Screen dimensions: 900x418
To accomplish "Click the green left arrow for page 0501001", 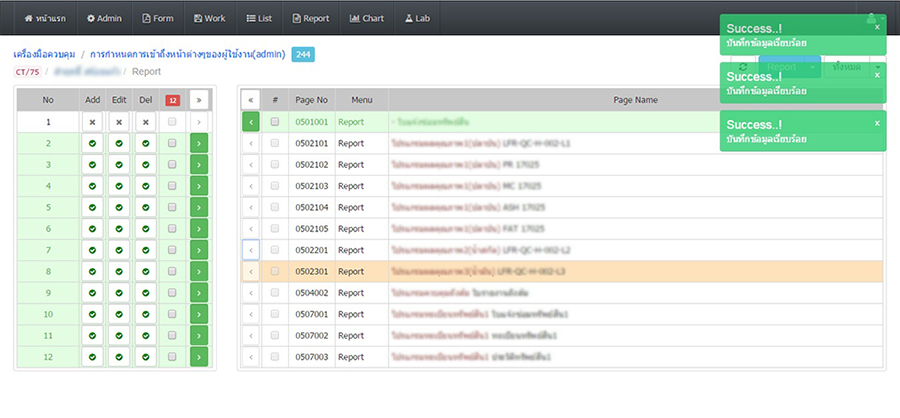I will pyautogui.click(x=250, y=122).
